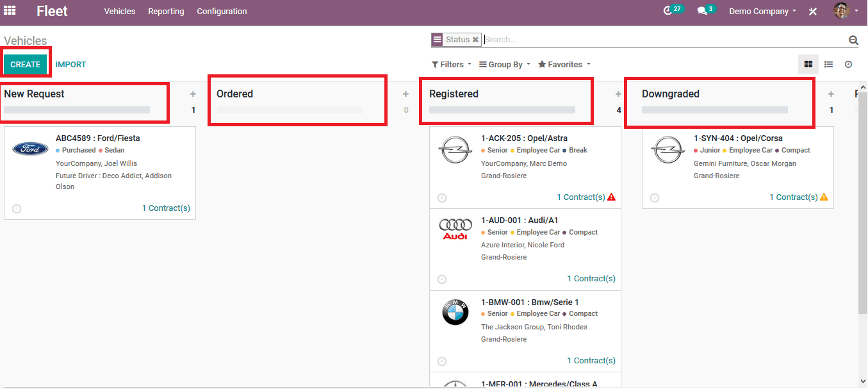This screenshot has height=389, width=868.
Task: Click the Ordered column progress bar
Action: [290, 110]
